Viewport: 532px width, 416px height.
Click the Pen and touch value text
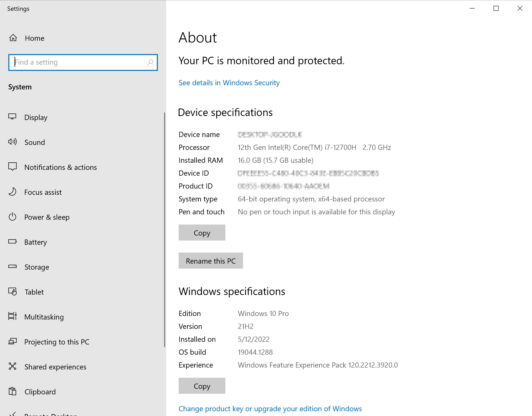pyautogui.click(x=316, y=212)
